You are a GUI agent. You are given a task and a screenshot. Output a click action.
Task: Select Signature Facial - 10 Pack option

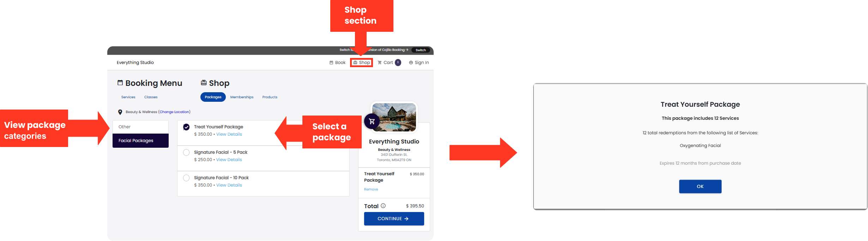click(186, 178)
